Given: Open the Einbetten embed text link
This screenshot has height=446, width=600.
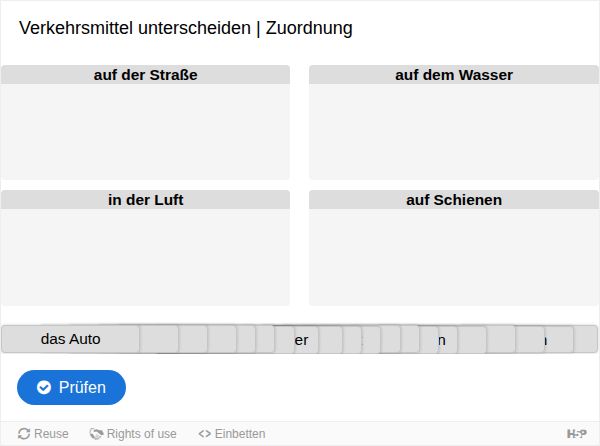Looking at the screenshot, I should [240, 434].
